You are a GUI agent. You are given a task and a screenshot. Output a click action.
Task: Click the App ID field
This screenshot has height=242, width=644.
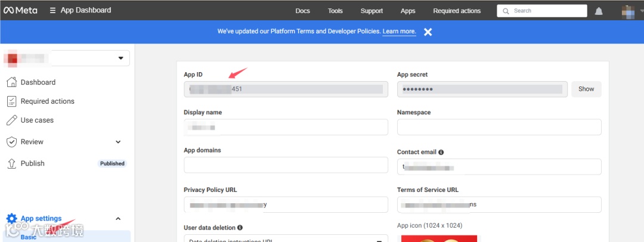coord(286,89)
